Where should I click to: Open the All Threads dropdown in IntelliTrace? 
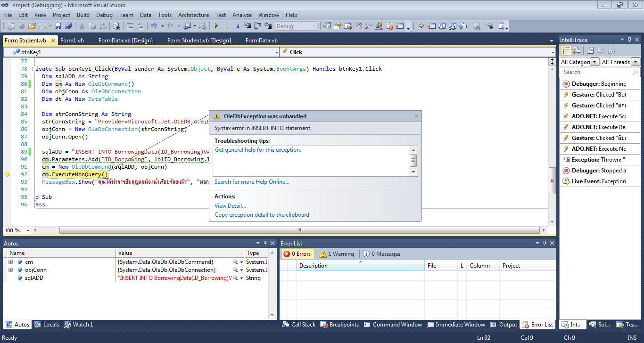[x=635, y=62]
